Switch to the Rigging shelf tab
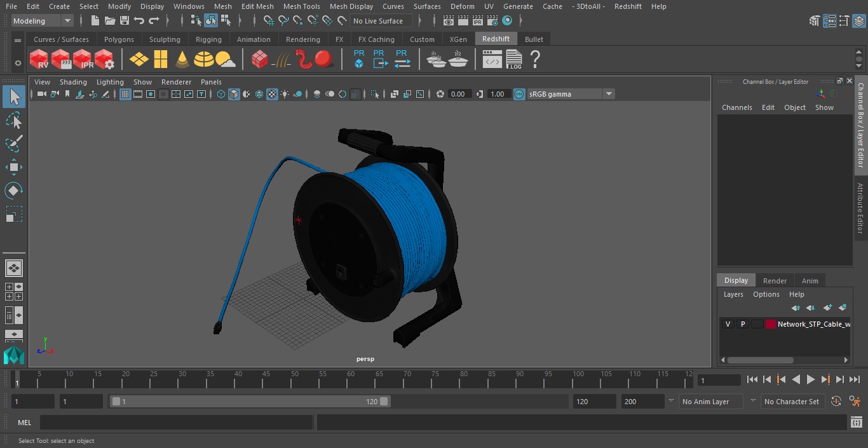868x448 pixels. pyautogui.click(x=208, y=39)
